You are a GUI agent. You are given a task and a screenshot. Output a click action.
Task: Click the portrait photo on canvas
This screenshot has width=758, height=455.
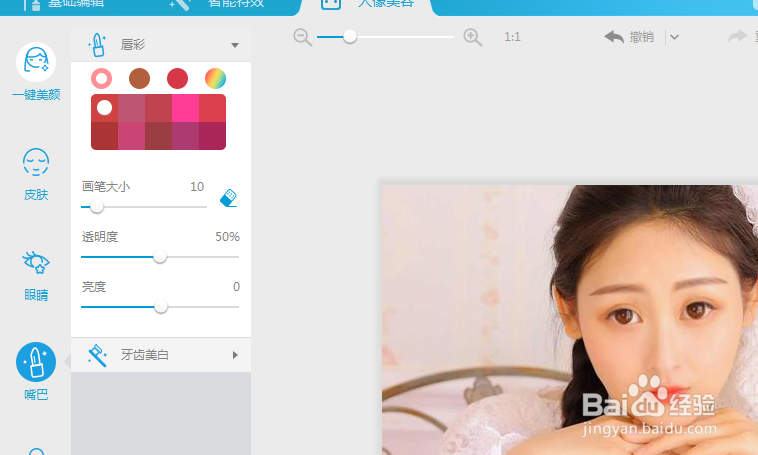570,320
